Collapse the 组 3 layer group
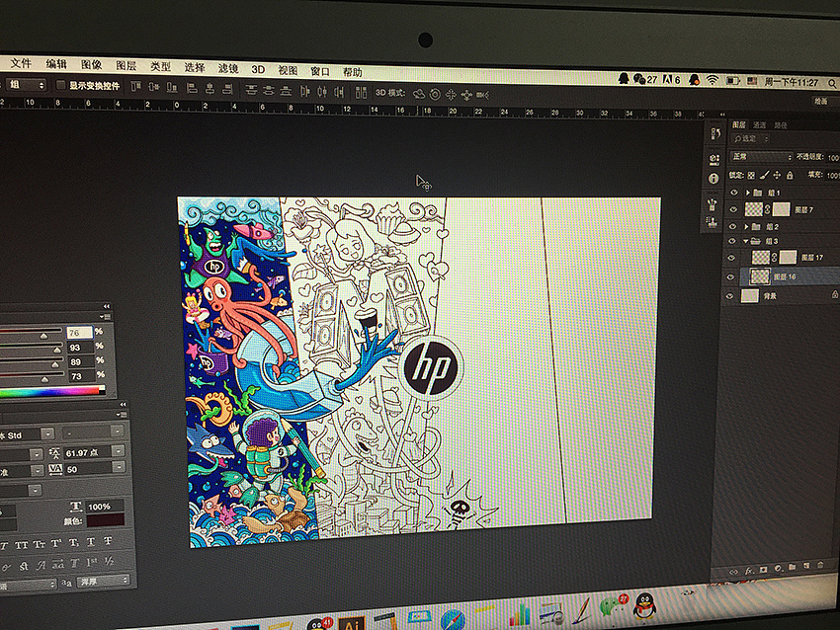This screenshot has height=630, width=840. [x=746, y=241]
